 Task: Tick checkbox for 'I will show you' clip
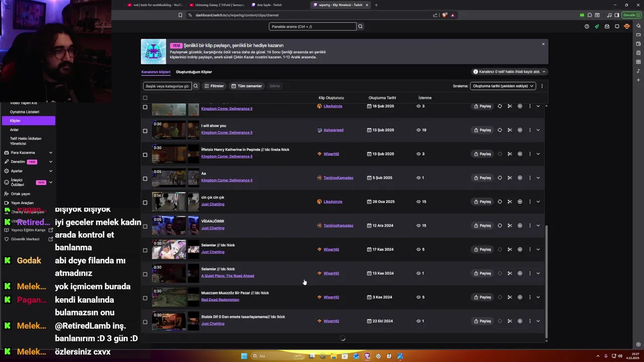click(x=145, y=131)
